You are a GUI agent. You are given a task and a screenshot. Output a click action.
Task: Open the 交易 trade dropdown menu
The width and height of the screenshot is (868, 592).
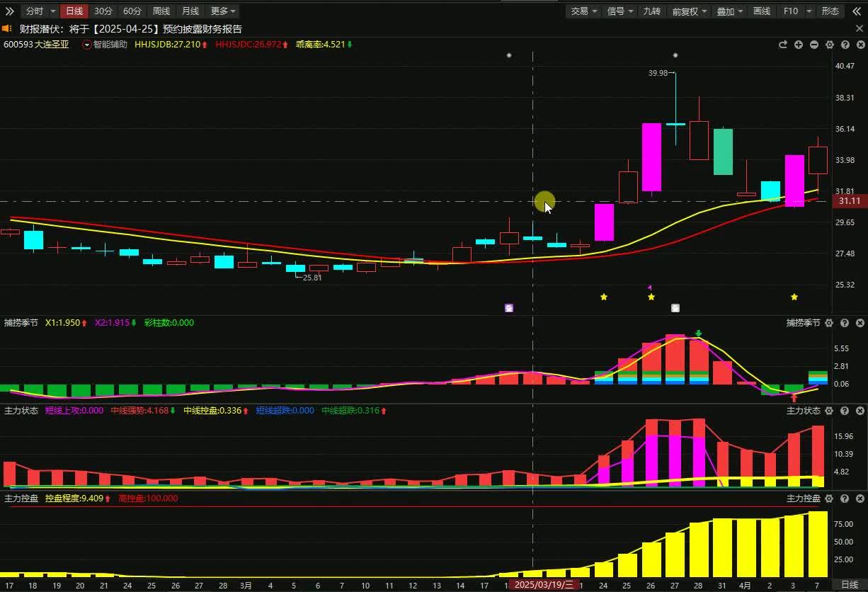click(584, 11)
